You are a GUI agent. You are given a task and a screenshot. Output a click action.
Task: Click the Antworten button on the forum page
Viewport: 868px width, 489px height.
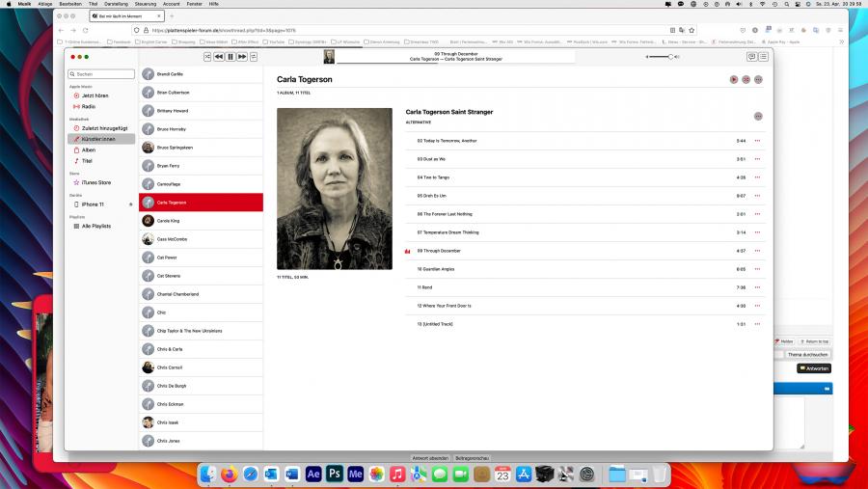tap(813, 368)
